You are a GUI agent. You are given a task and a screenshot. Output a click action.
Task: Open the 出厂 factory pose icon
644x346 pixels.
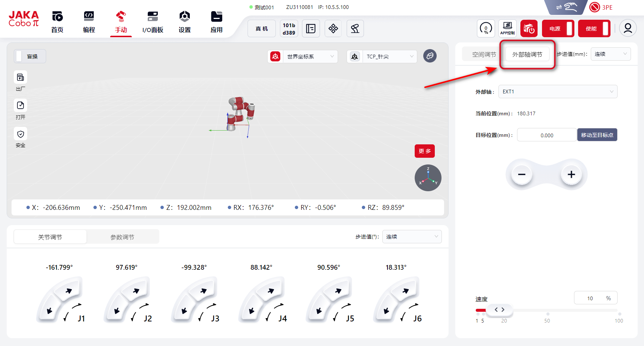20,77
